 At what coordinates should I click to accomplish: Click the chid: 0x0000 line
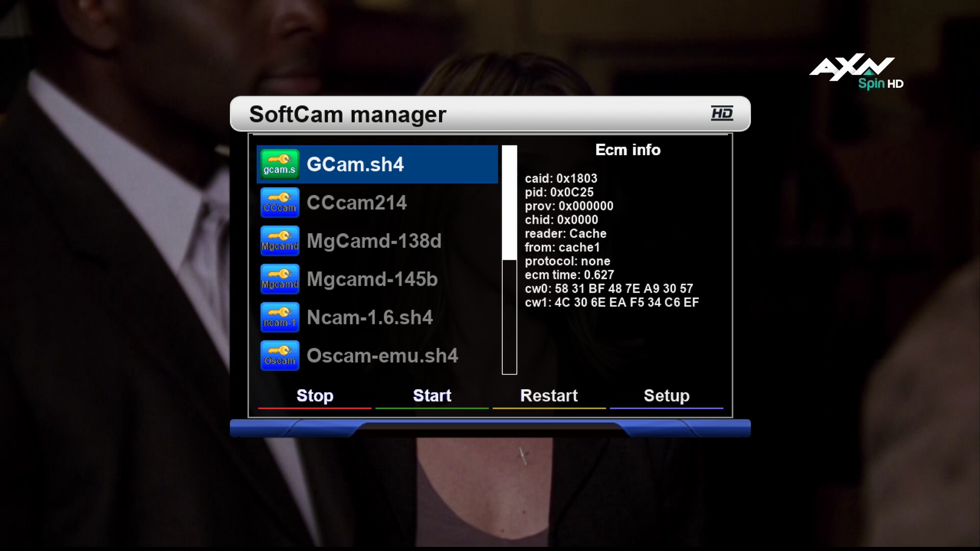pyautogui.click(x=561, y=220)
